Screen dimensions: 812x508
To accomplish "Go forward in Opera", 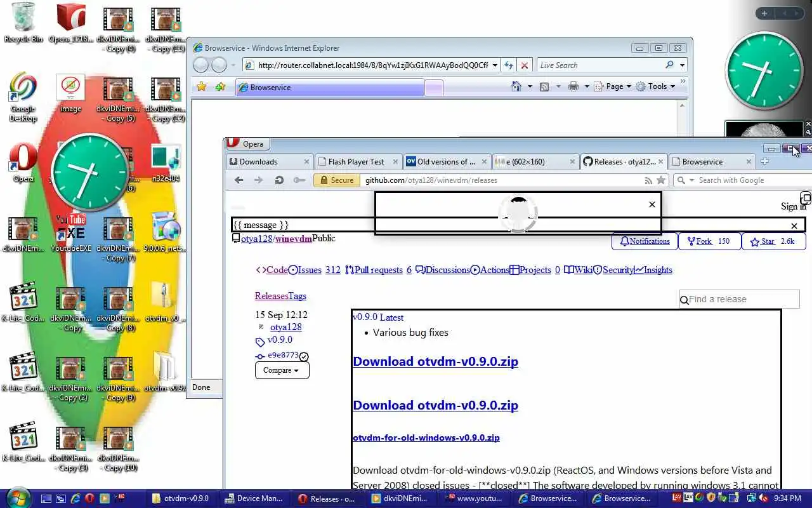I will tap(258, 180).
